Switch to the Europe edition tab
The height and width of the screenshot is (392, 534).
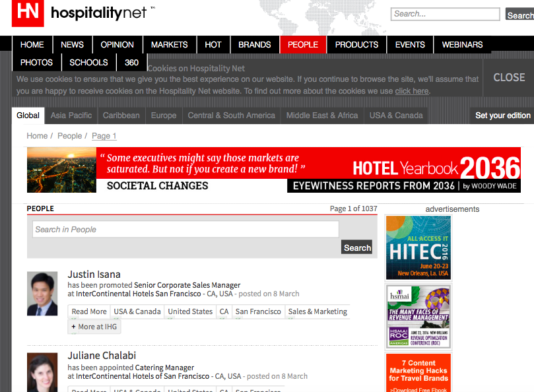164,115
